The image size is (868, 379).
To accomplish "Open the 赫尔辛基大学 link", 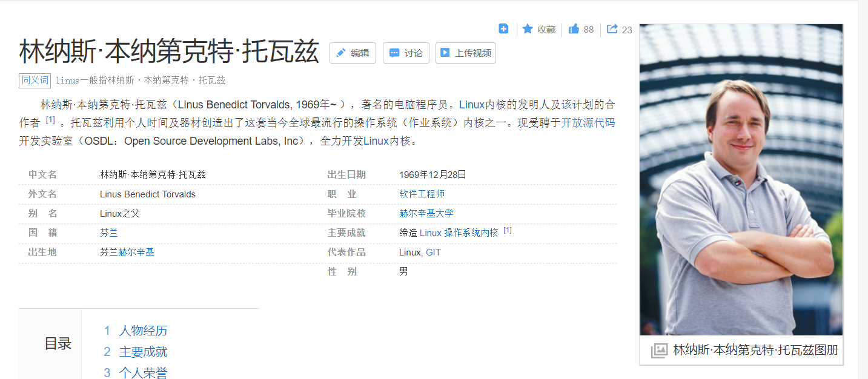I will (x=426, y=213).
